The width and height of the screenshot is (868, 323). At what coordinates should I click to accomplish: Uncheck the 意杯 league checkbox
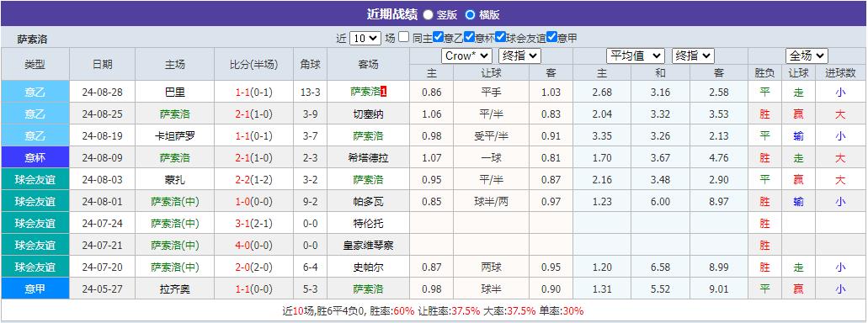coord(470,37)
